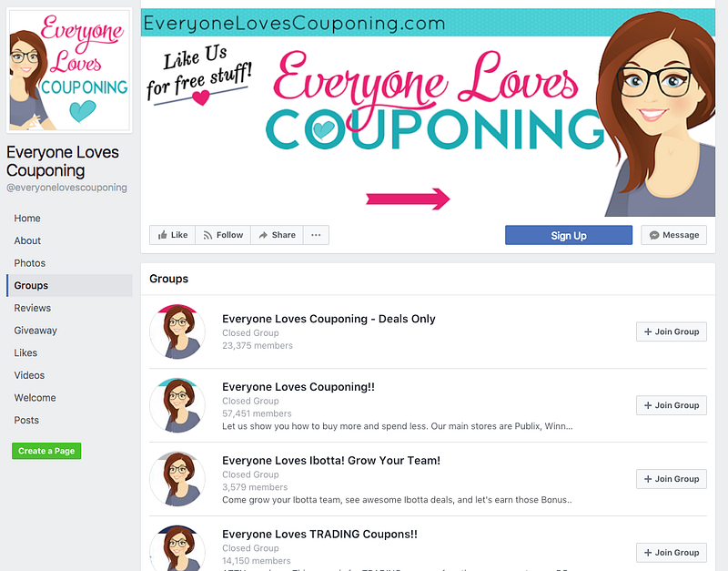Join the Everyone Loves Ibotta group
728x571 pixels.
(x=672, y=479)
